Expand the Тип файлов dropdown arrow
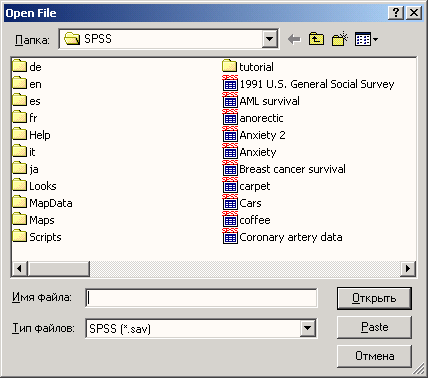The image size is (428, 378). coord(307,328)
